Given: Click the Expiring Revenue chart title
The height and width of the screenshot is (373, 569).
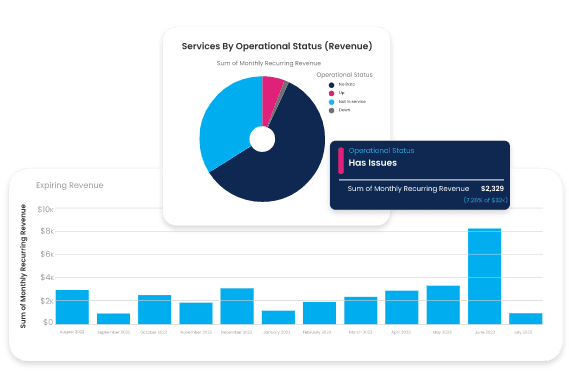Looking at the screenshot, I should click(70, 185).
